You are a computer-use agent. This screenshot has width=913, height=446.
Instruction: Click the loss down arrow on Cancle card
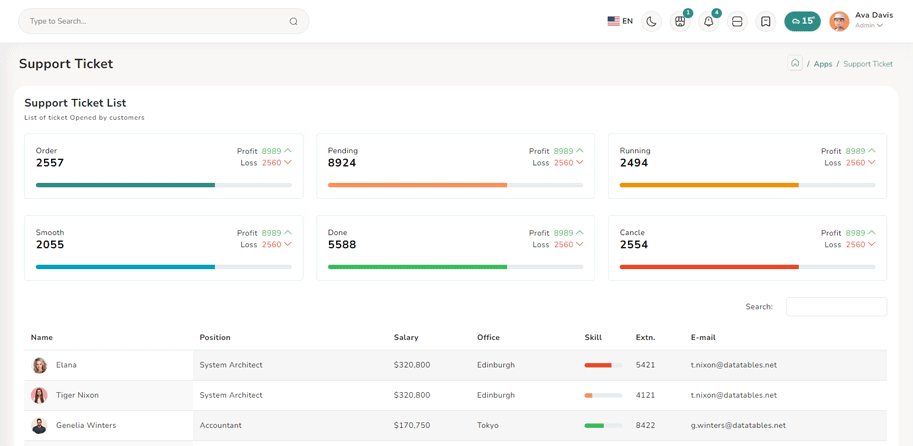tap(872, 244)
